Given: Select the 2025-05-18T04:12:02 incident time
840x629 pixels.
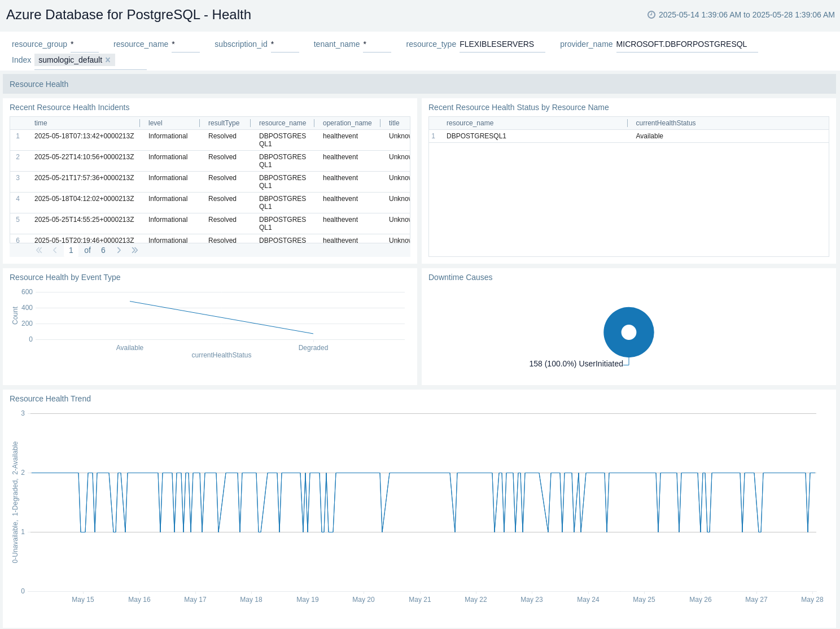Looking at the screenshot, I should (x=84, y=199).
